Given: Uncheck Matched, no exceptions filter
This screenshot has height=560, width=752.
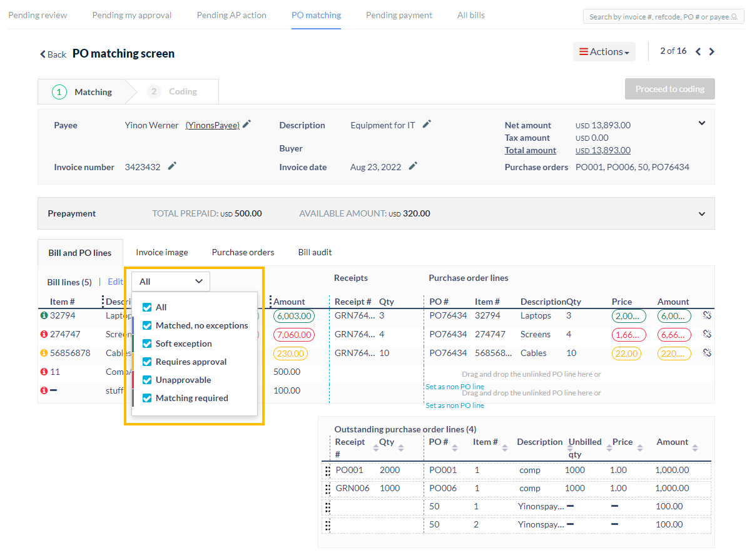Looking at the screenshot, I should click(x=147, y=325).
